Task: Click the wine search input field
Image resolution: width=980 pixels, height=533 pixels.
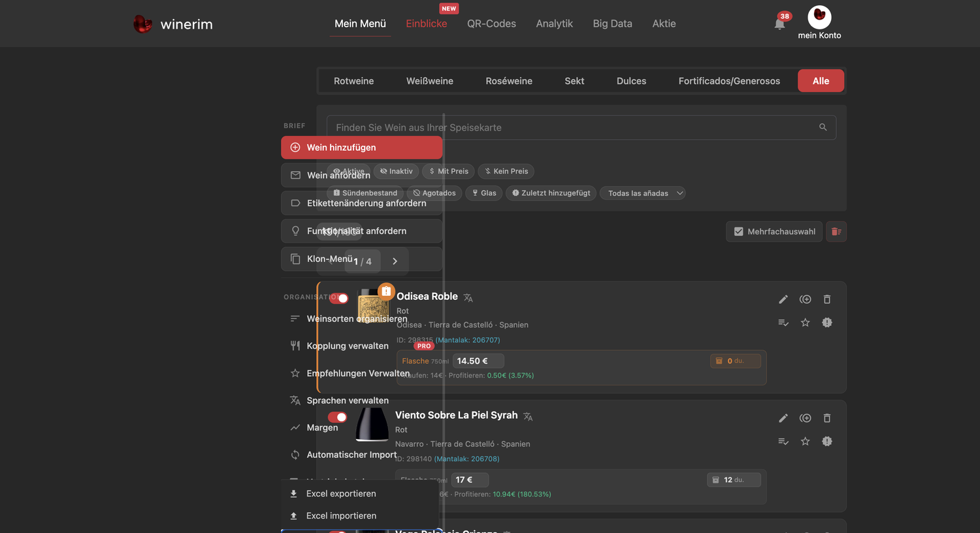Action: click(x=581, y=127)
